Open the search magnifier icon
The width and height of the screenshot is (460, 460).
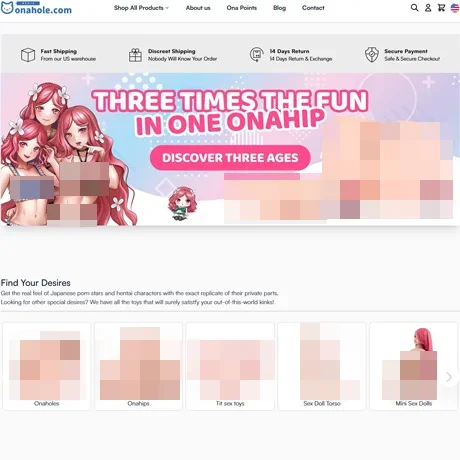tap(414, 8)
